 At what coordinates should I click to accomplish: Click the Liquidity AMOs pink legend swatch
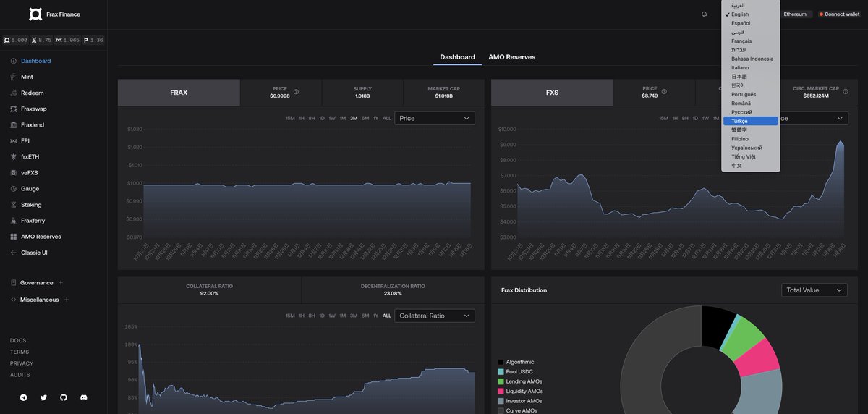pos(501,391)
